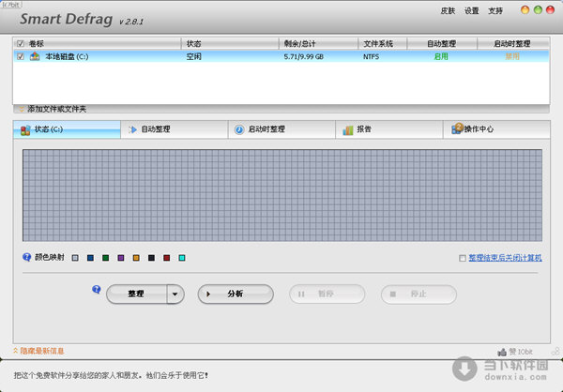Click the 状态 column header

230,44
